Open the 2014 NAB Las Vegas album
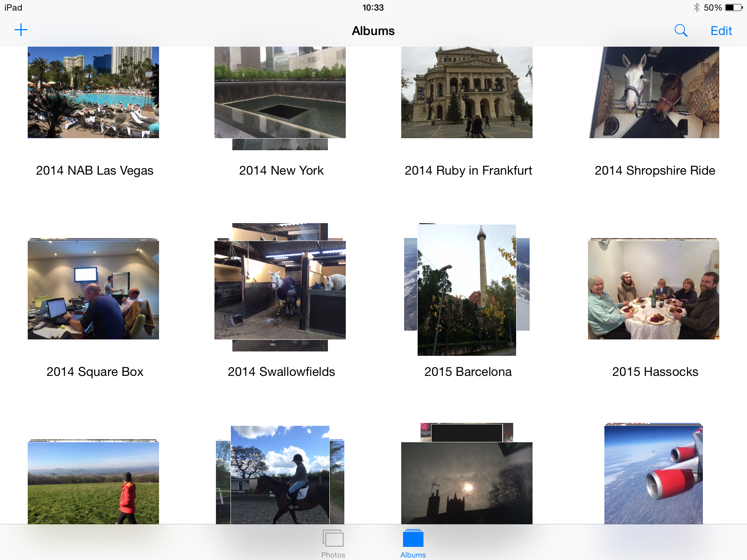747x560 pixels. click(x=93, y=92)
